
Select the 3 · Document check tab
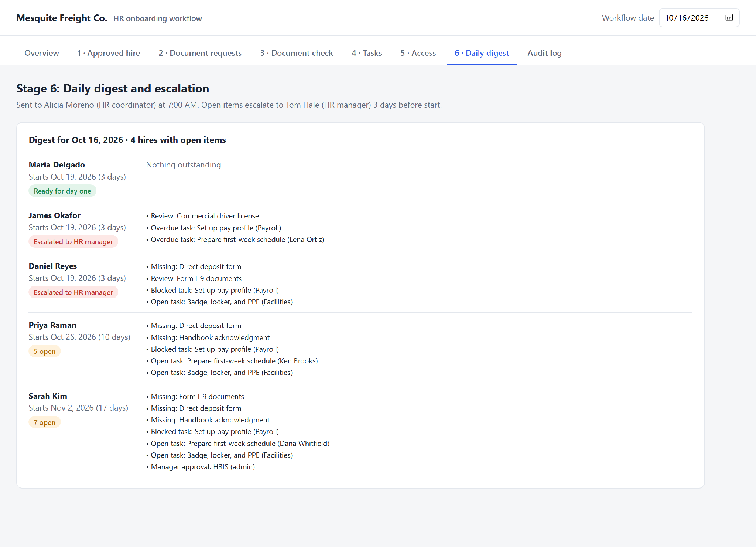click(297, 53)
